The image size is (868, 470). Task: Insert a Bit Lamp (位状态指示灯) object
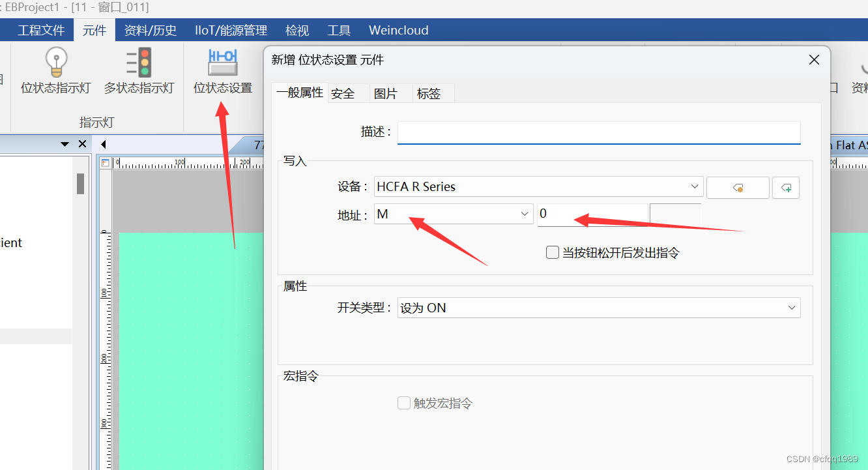tap(56, 72)
